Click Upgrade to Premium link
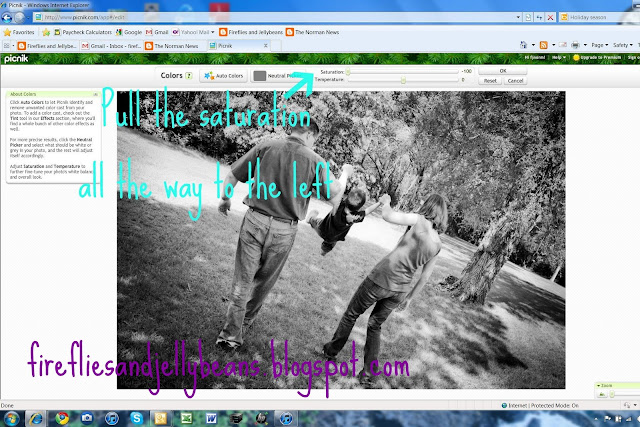Screen dimensions: 640x427 (600, 57)
